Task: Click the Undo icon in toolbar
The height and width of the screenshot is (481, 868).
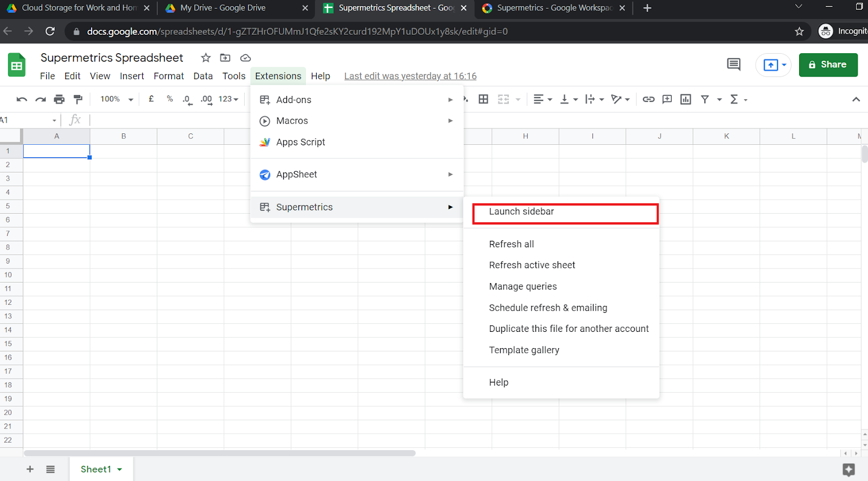Action: [x=22, y=99]
